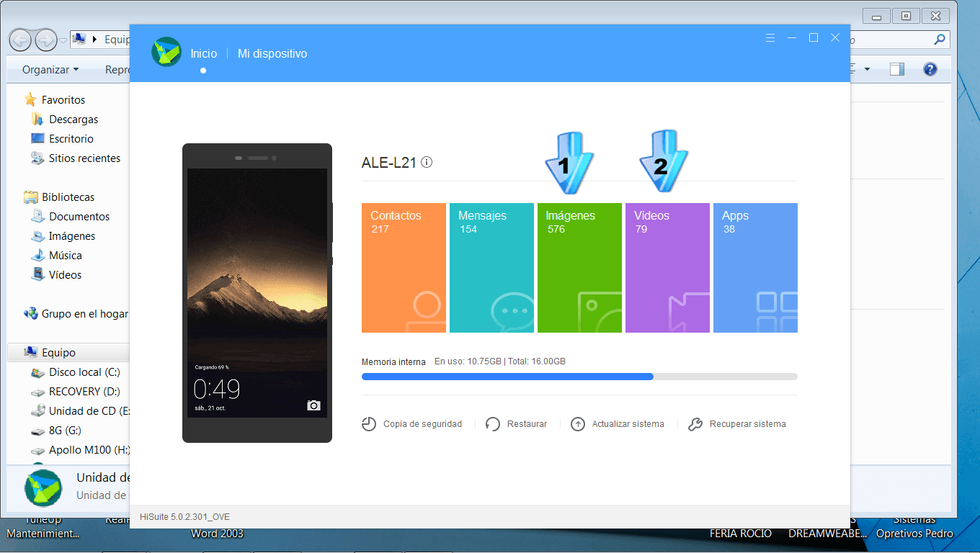Click the Recuperar sistema wrench icon
The width and height of the screenshot is (980, 553).
pos(695,424)
